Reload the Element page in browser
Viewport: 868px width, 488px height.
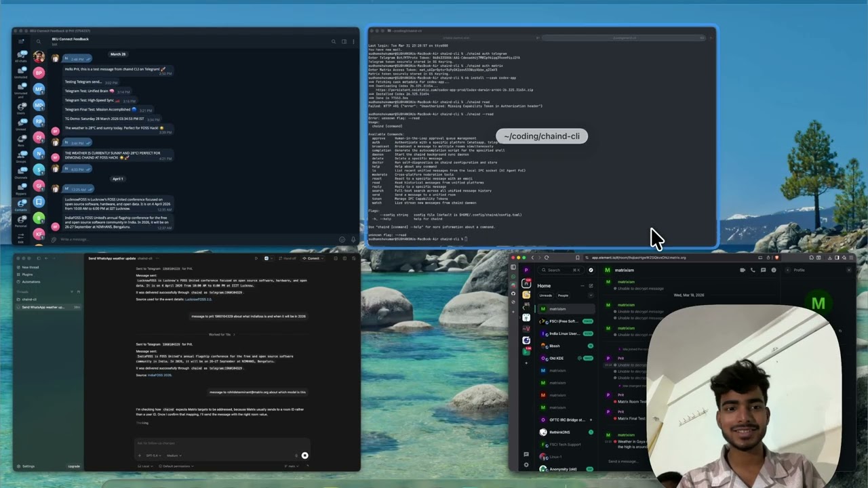tap(547, 258)
